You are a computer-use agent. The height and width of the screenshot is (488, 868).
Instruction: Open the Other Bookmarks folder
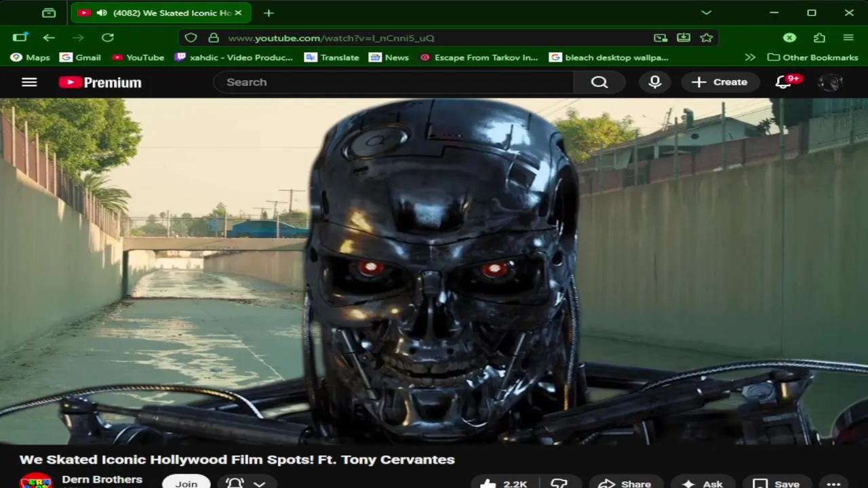(812, 58)
